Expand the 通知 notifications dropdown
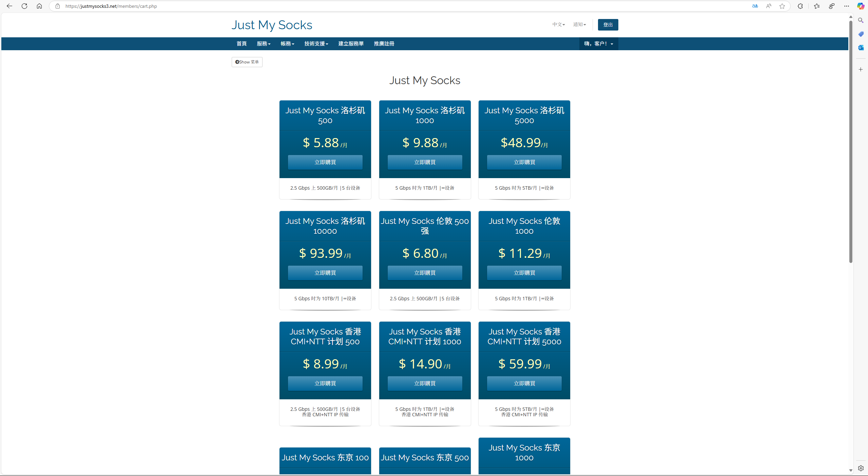This screenshot has height=476, width=868. (x=579, y=24)
